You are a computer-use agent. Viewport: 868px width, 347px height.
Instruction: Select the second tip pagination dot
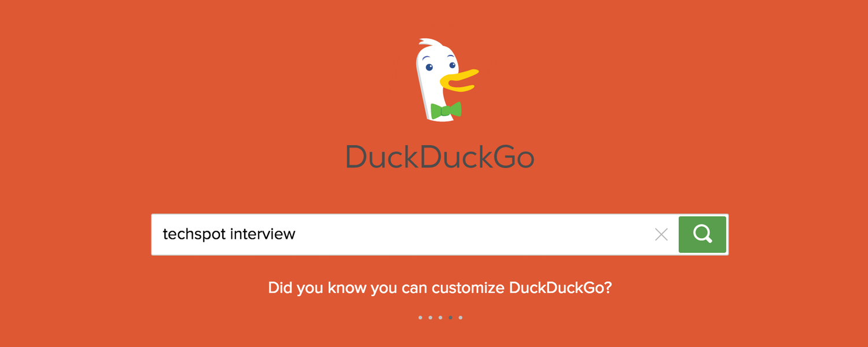pos(430,318)
